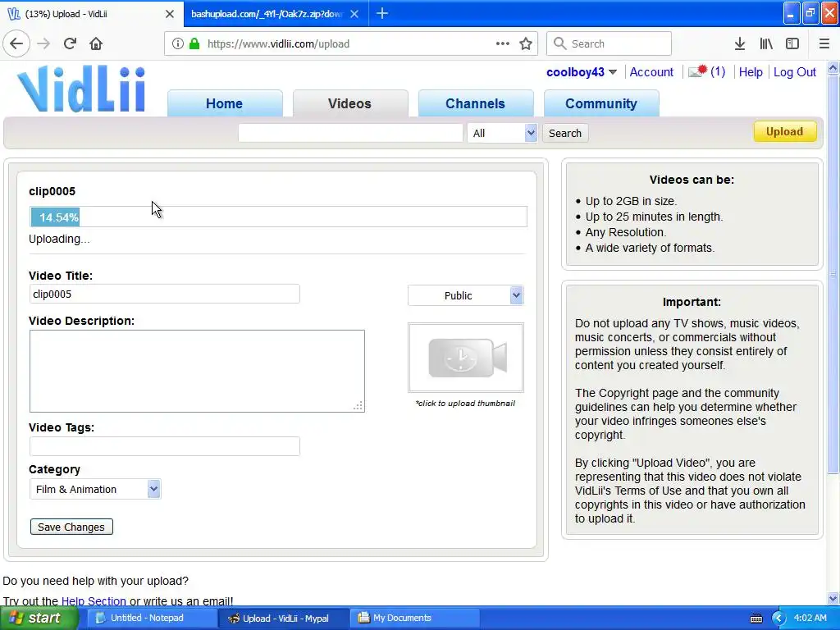Click the Log Out link

794,72
